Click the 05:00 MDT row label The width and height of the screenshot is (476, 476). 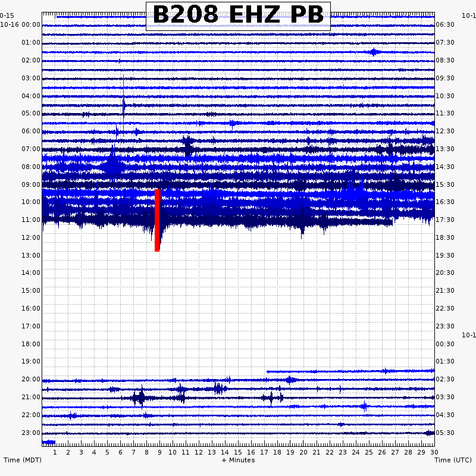pyautogui.click(x=31, y=114)
